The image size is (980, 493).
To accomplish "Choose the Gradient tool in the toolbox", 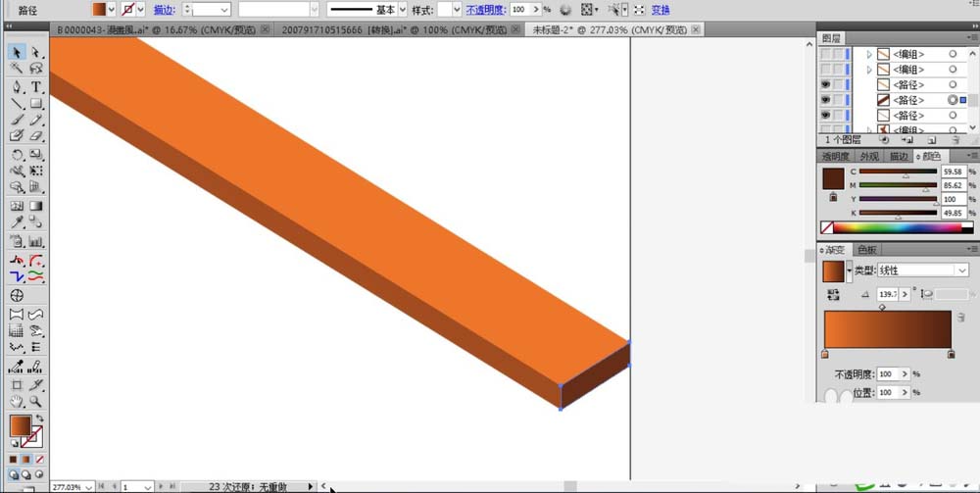I will [x=35, y=206].
